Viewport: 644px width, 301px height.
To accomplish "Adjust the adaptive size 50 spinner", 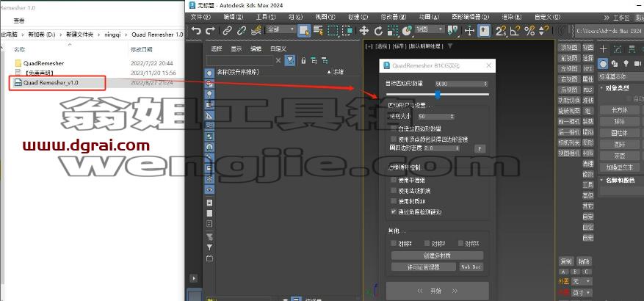I will 452,117.
